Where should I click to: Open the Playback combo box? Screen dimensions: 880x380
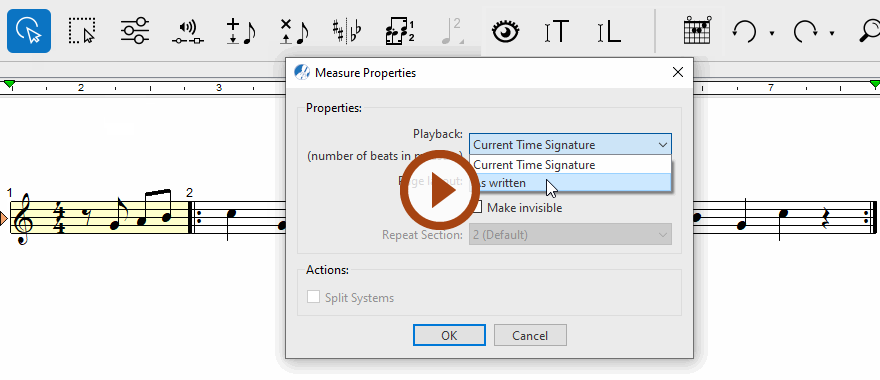pyautogui.click(x=570, y=145)
